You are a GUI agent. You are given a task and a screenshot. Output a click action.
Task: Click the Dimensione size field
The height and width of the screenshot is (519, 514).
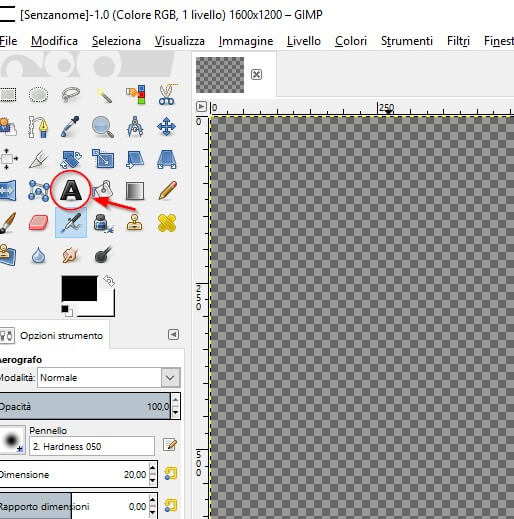pos(74,474)
